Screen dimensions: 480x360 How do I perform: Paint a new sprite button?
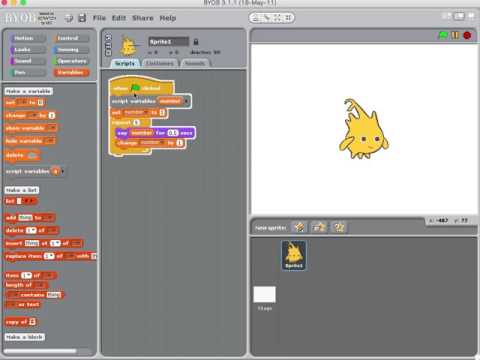299,227
